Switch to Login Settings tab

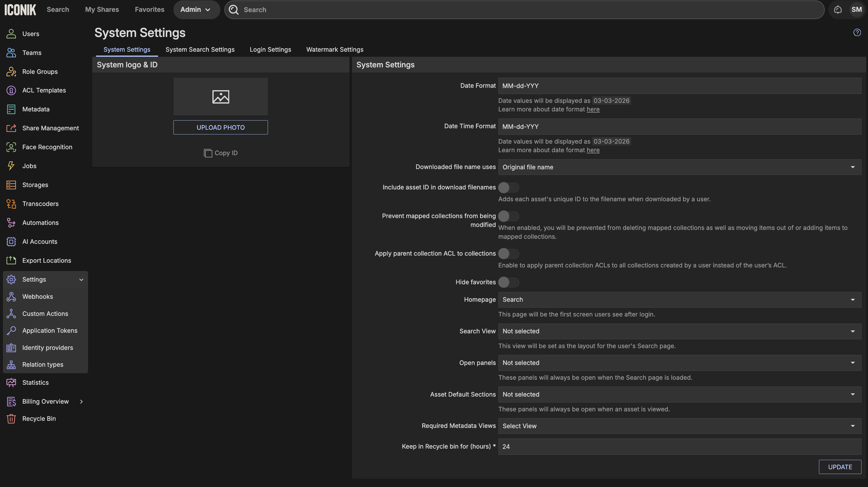click(x=270, y=50)
